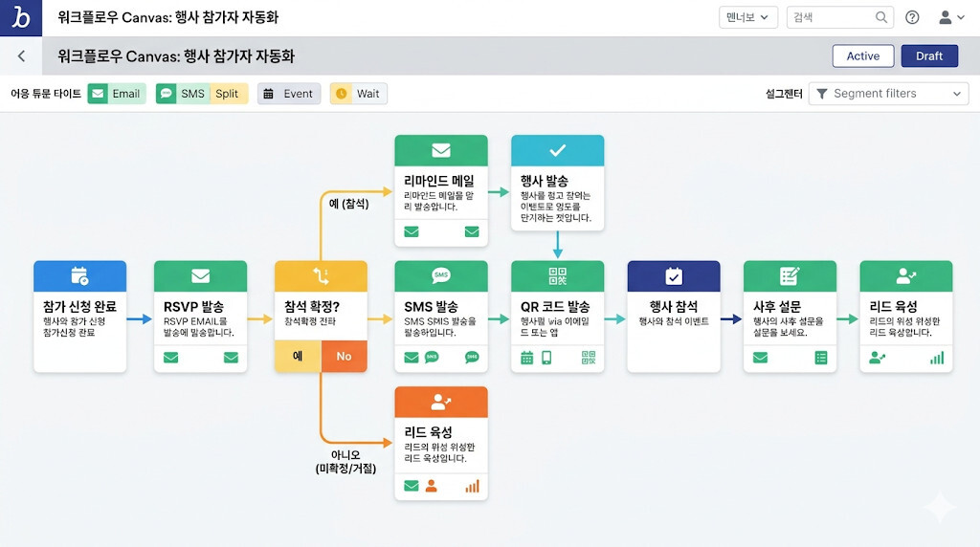
Task: Click envelope header icon on RSVP 발송 node
Action: (x=200, y=275)
